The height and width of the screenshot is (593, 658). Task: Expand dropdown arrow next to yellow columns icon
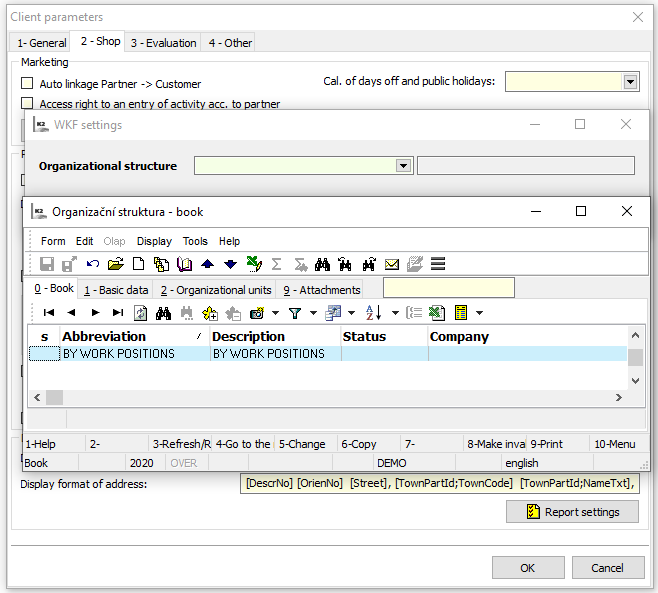pos(479,313)
